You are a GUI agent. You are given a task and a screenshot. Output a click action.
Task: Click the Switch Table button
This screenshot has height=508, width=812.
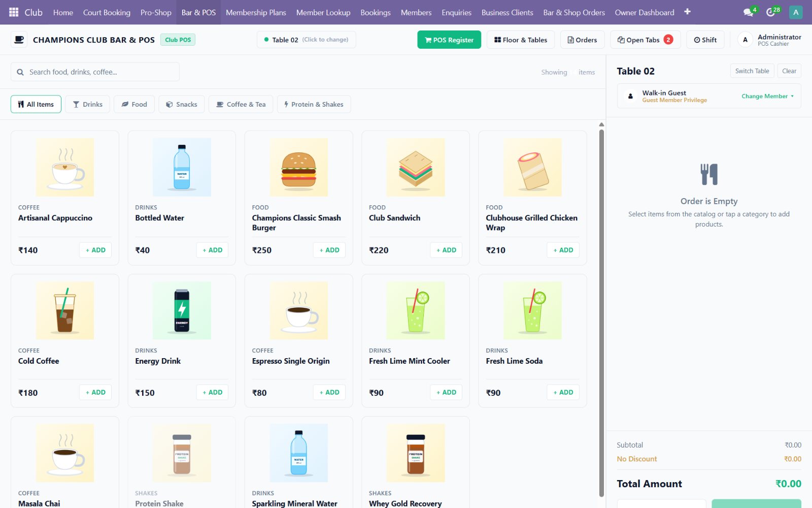click(752, 71)
